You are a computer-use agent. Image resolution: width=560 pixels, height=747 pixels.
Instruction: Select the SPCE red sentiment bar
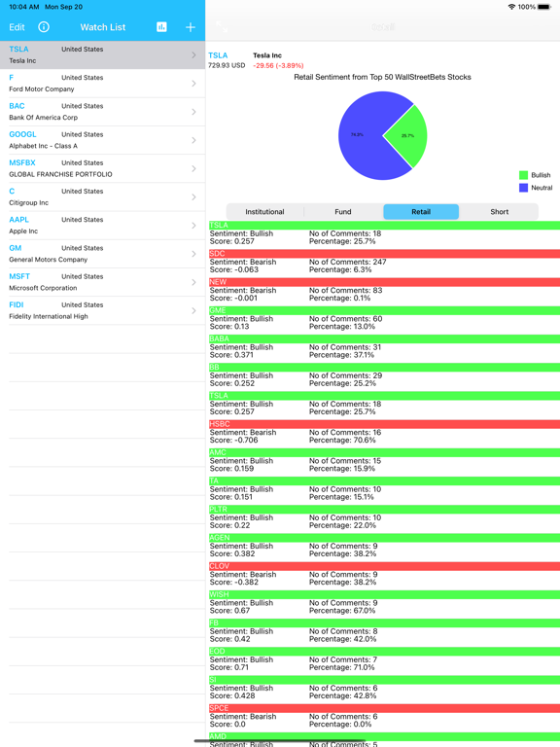384,708
